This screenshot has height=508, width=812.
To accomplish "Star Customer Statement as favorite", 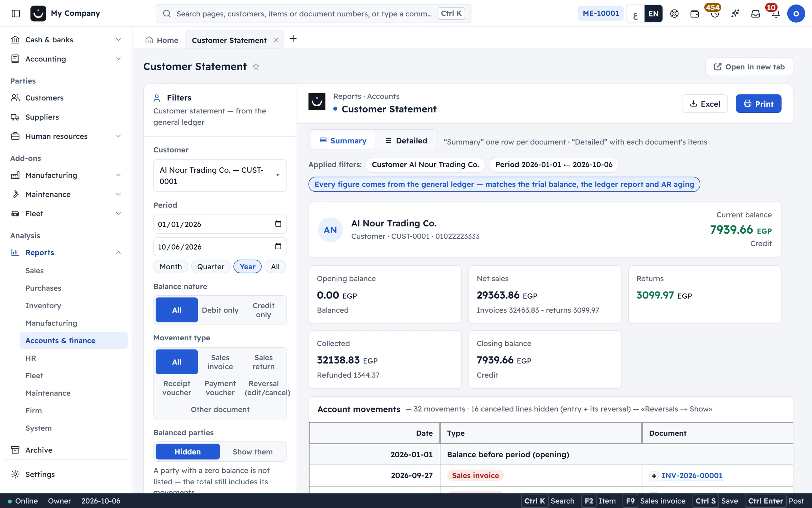I will tap(256, 67).
